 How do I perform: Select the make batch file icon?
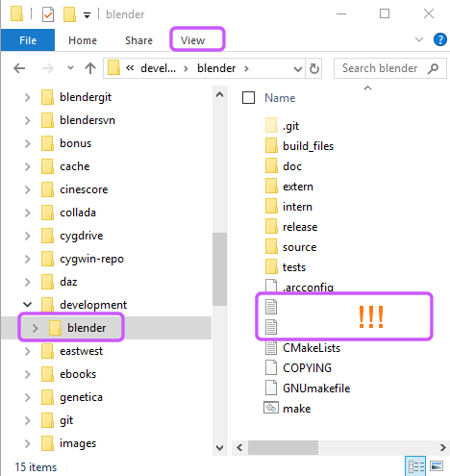(271, 408)
